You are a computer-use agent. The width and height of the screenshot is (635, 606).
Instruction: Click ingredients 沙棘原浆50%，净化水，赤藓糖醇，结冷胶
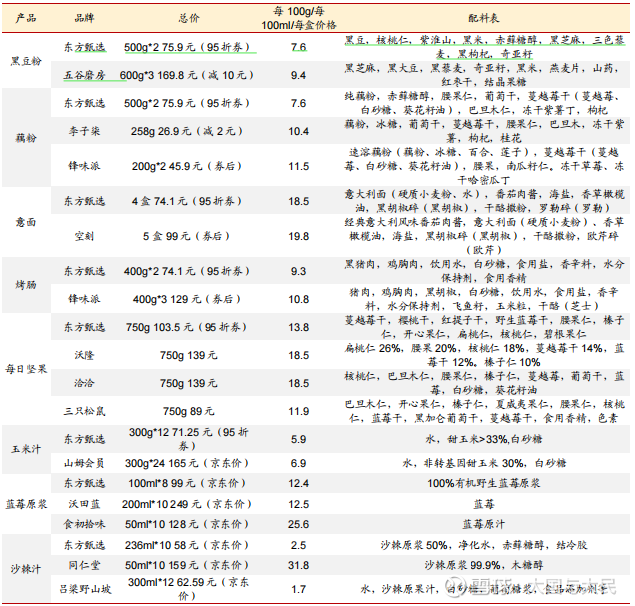484,545
